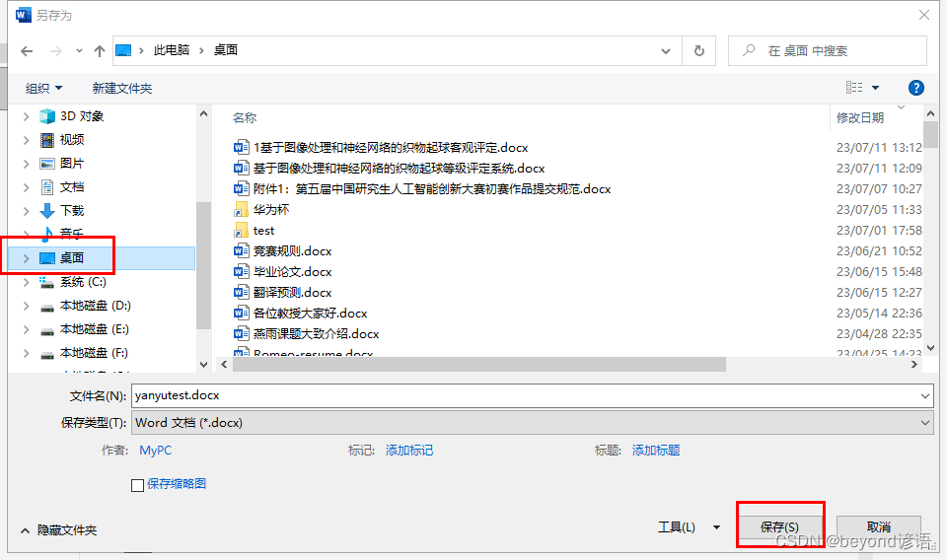Click the Back navigation arrow
The width and height of the screenshot is (947, 560).
tap(27, 51)
